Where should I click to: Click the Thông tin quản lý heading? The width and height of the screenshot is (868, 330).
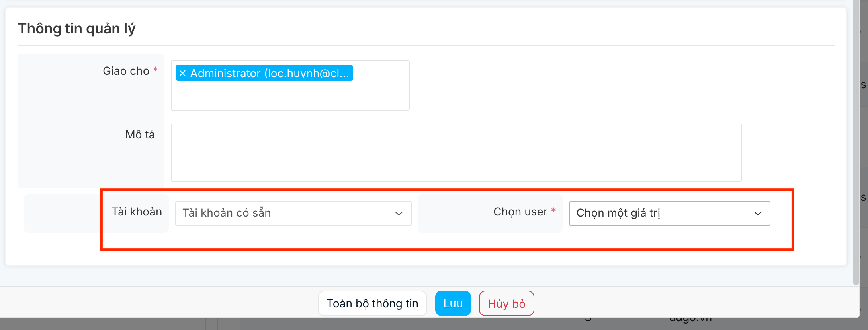76,29
